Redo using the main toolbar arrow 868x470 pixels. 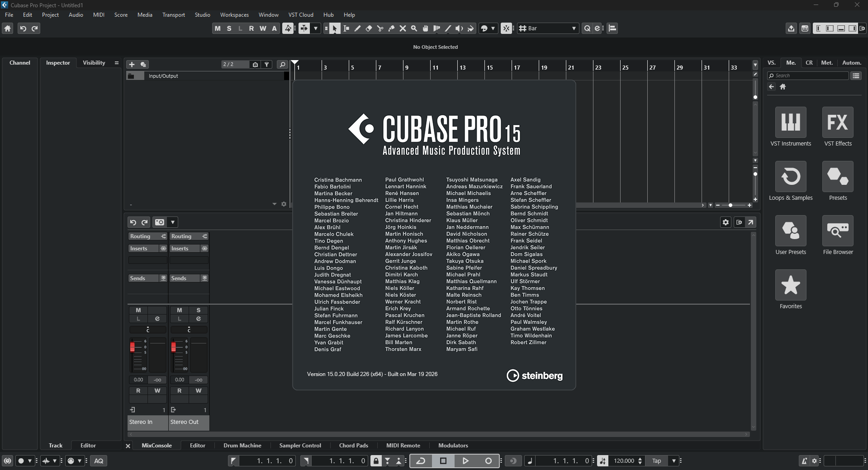(x=35, y=28)
